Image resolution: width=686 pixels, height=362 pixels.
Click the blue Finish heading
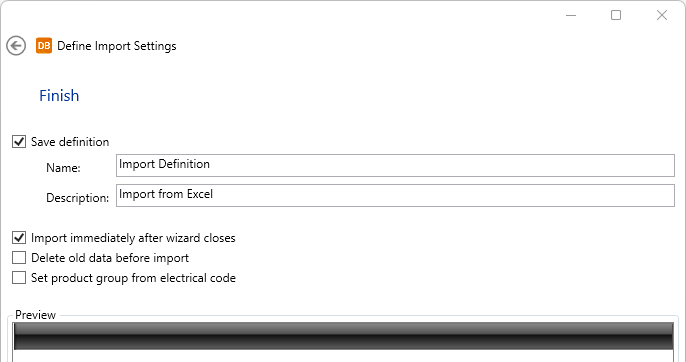[59, 96]
